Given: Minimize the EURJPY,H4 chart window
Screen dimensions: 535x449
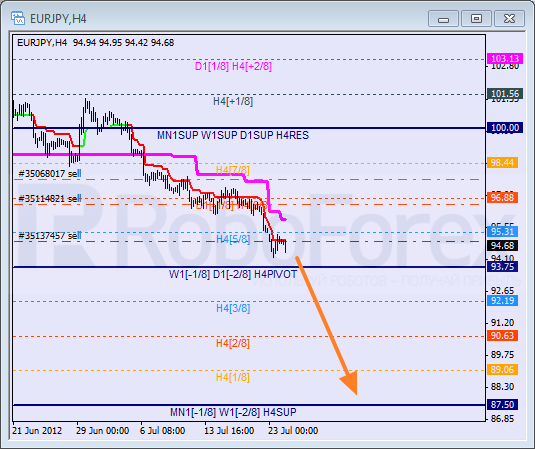Looking at the screenshot, I should click(x=443, y=18).
